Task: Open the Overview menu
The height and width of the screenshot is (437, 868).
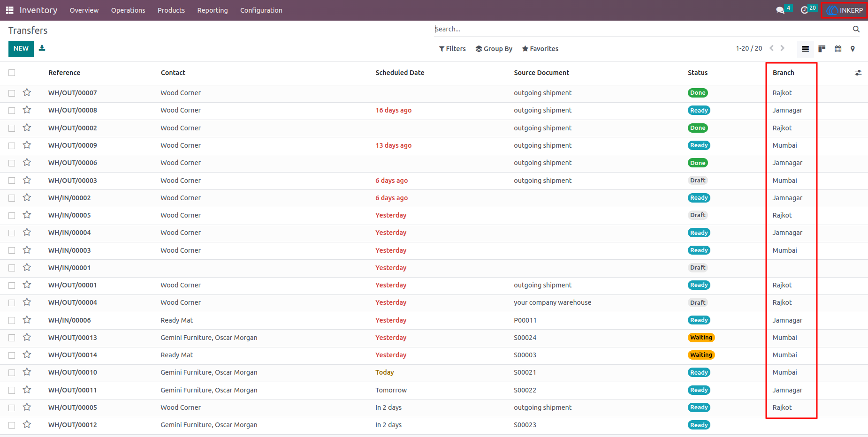Action: (84, 10)
